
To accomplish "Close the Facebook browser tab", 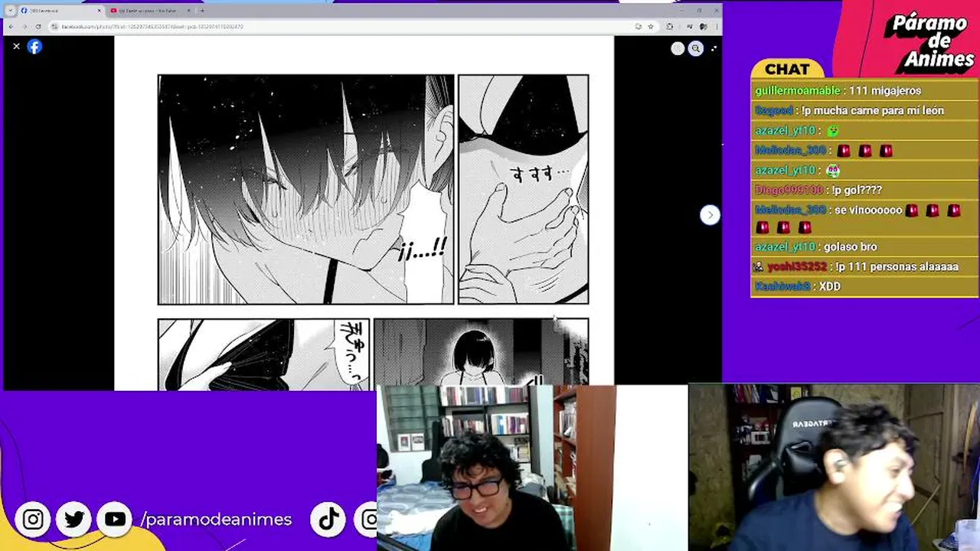I will click(x=99, y=11).
